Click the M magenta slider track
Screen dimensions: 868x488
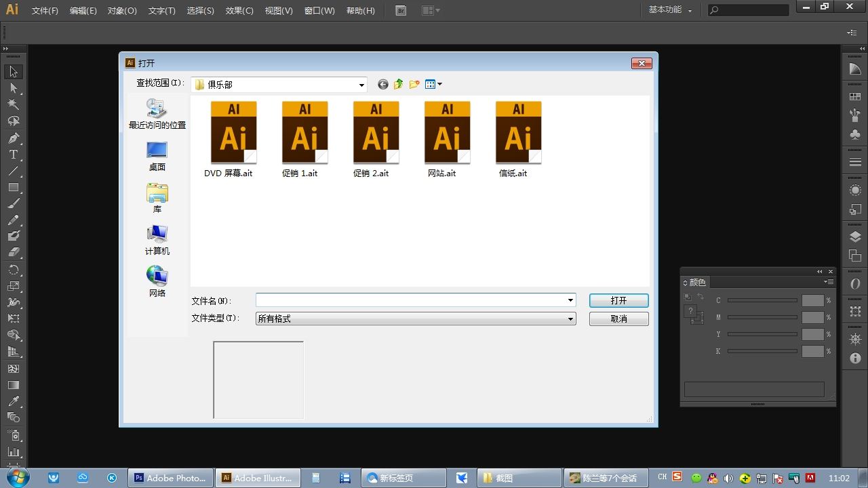point(762,317)
